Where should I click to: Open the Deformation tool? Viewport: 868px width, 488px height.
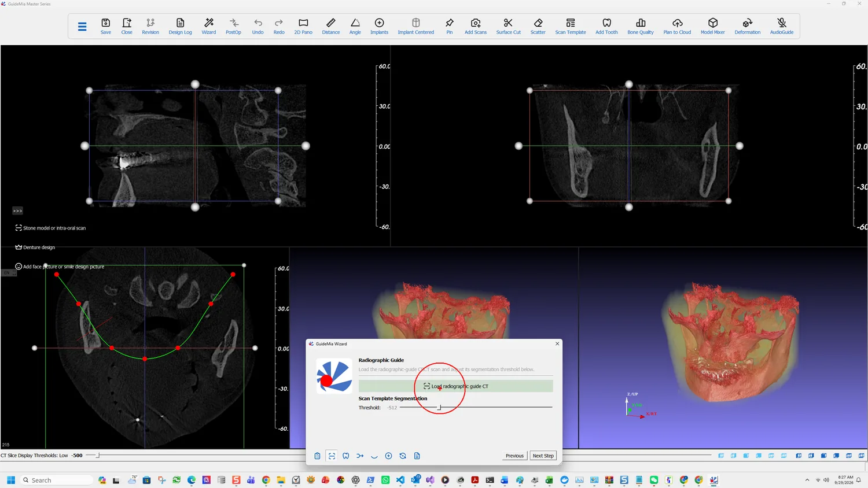748,26
